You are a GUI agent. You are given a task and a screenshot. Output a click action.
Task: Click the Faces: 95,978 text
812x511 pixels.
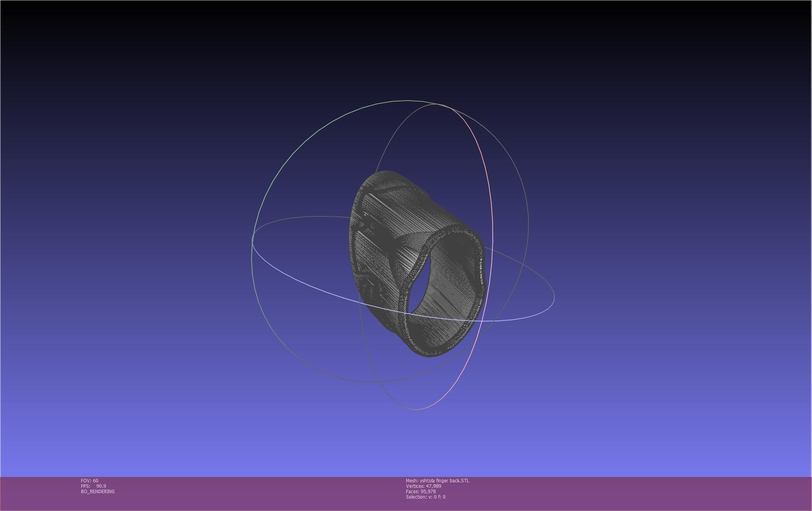click(x=421, y=492)
